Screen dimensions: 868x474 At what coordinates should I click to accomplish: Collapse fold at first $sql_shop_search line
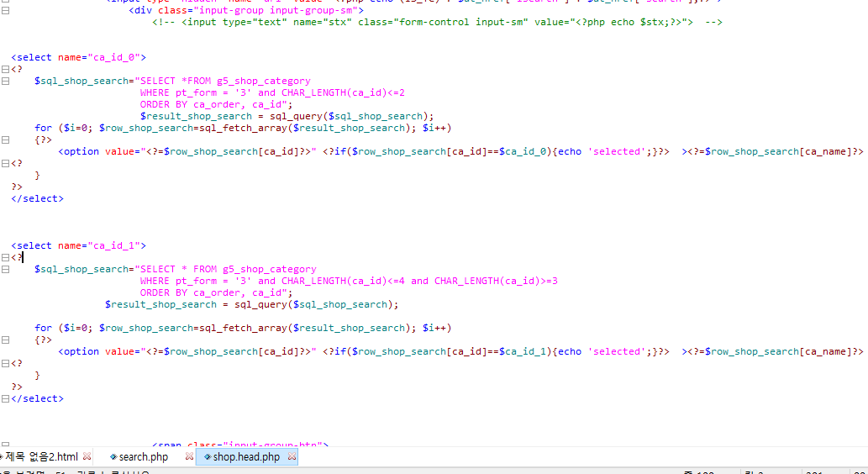pyautogui.click(x=5, y=82)
